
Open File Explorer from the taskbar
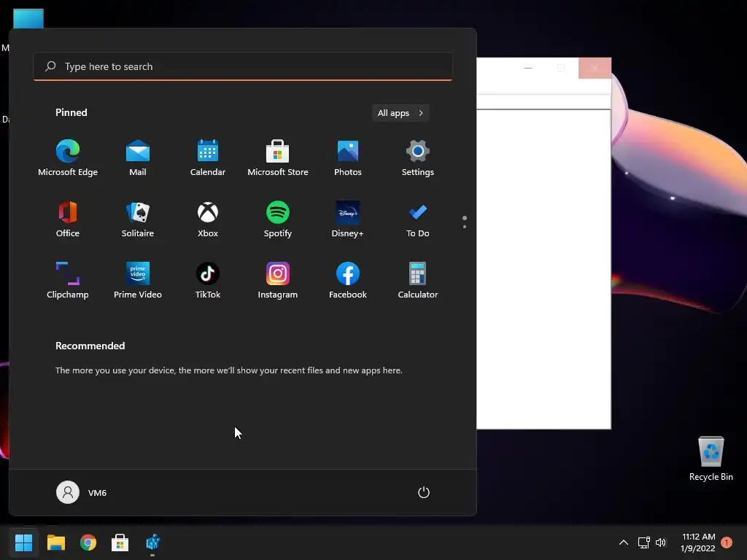pyautogui.click(x=55, y=542)
